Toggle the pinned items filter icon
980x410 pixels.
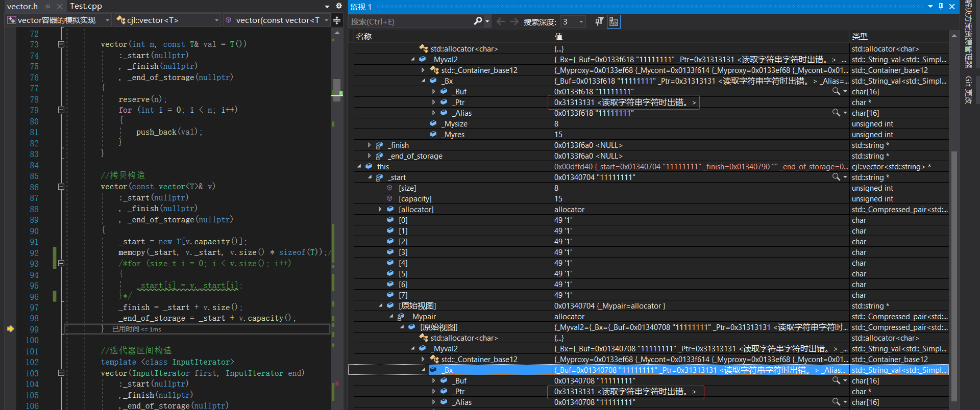pos(599,21)
